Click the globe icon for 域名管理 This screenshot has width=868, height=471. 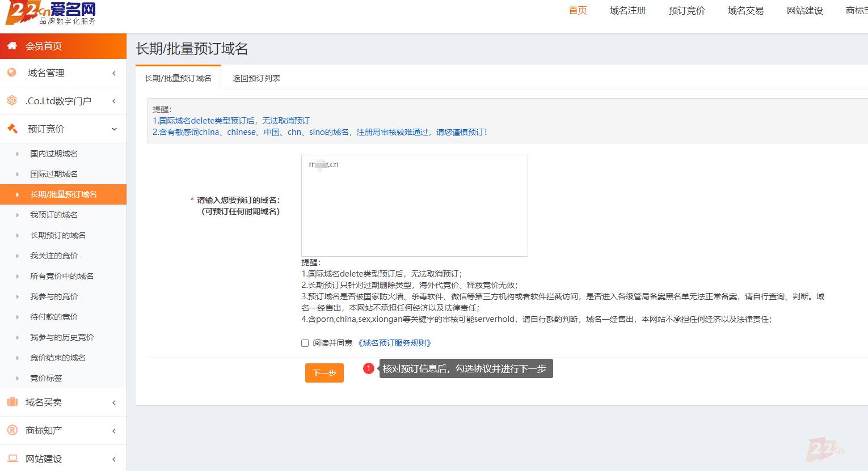(12, 73)
